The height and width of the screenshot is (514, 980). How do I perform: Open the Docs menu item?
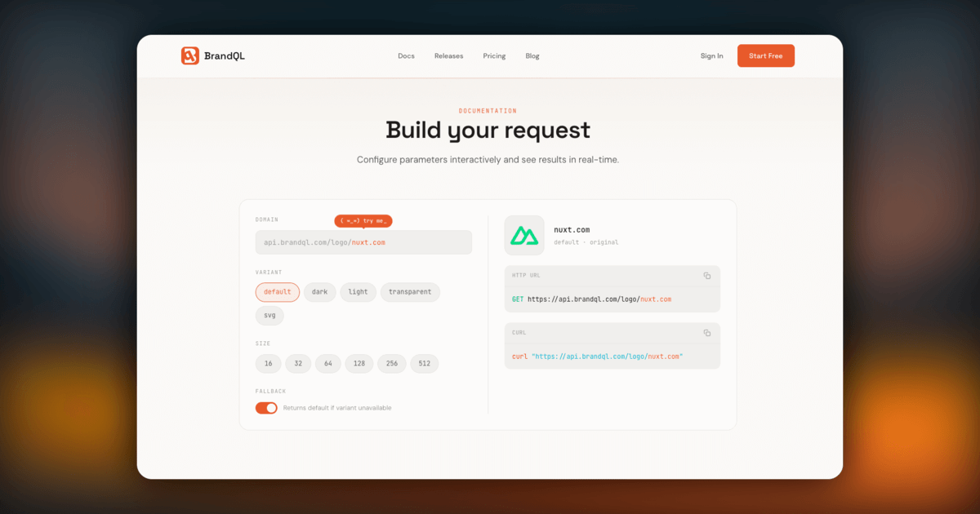[406, 56]
